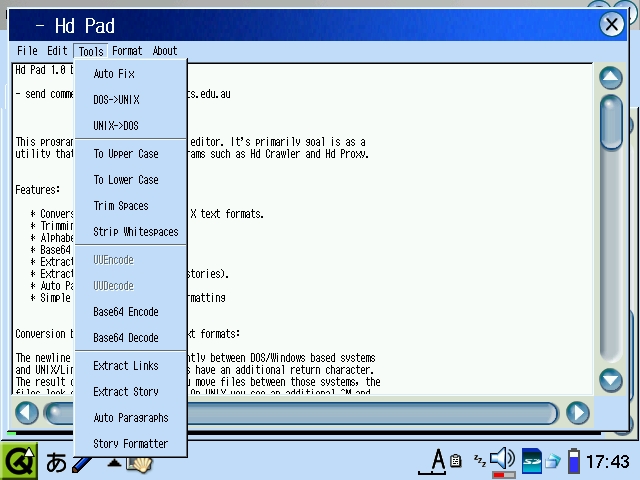Select To Upper Case option
The image size is (640, 480).
[x=126, y=154]
